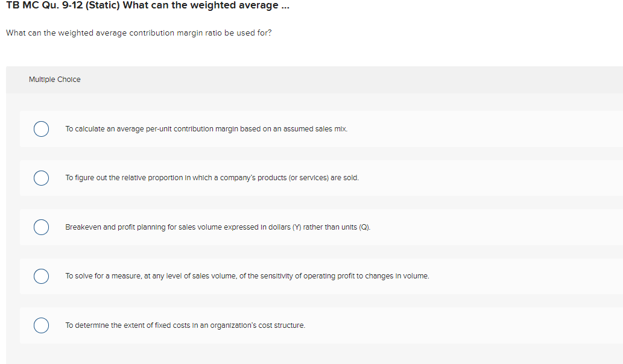Click the gray header bar above the answers
Image resolution: width=623 pixels, height=364 pixels.
(311, 79)
